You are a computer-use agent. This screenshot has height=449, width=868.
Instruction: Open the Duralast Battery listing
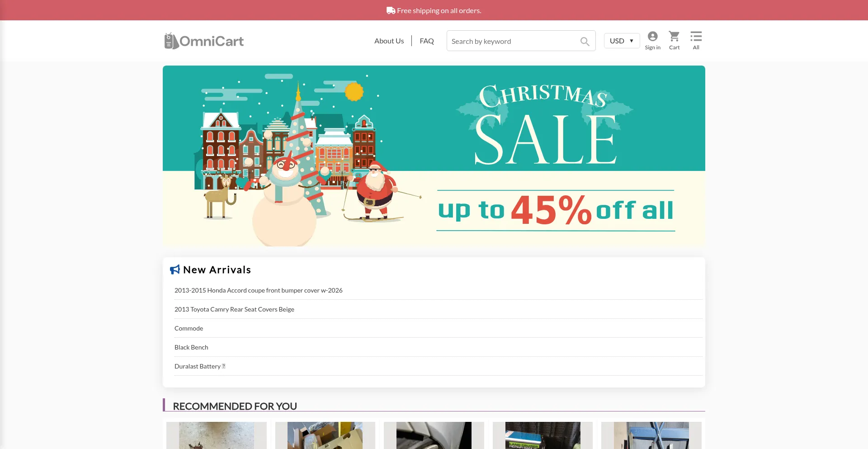(x=200, y=366)
